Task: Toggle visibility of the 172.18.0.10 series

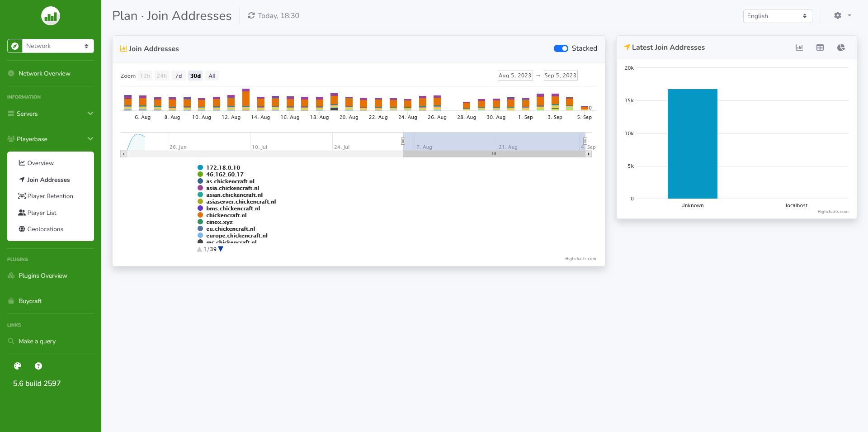Action: [223, 167]
